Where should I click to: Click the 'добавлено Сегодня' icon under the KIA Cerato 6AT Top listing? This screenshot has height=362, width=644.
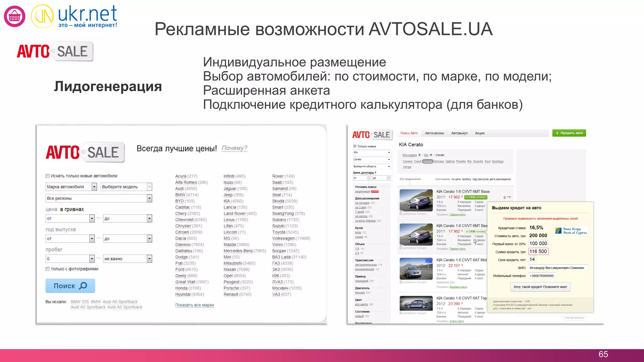click(x=401, y=313)
